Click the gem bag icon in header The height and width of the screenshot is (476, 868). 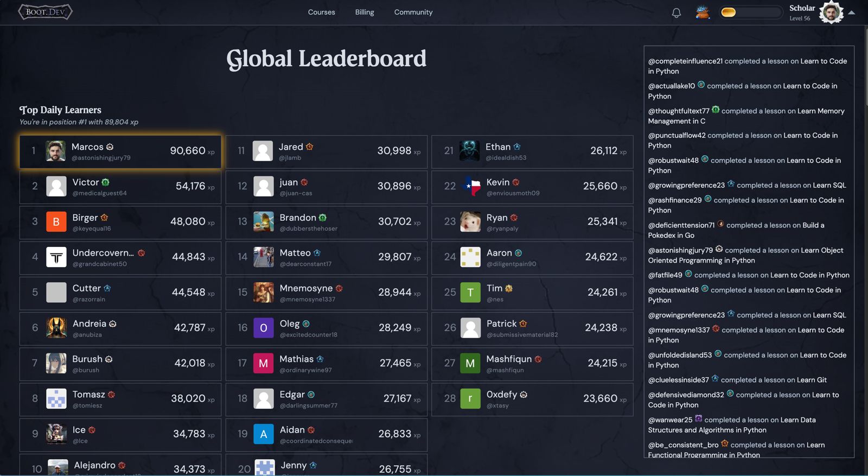(703, 12)
